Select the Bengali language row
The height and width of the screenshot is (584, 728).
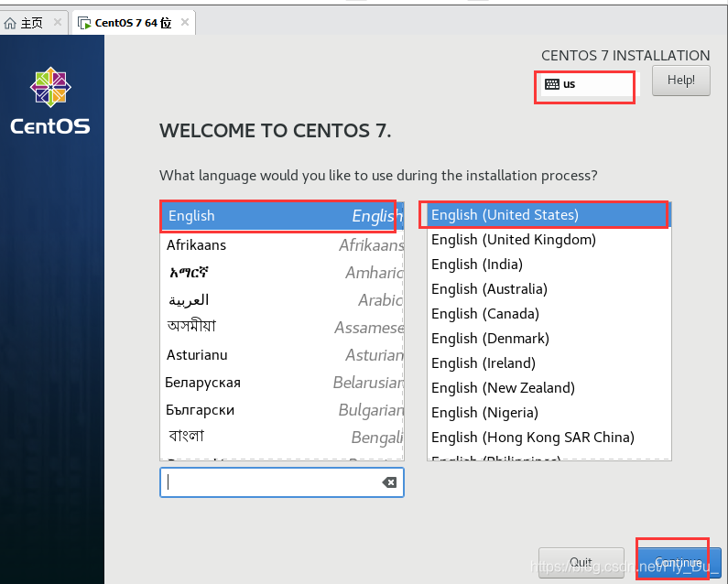(282, 437)
